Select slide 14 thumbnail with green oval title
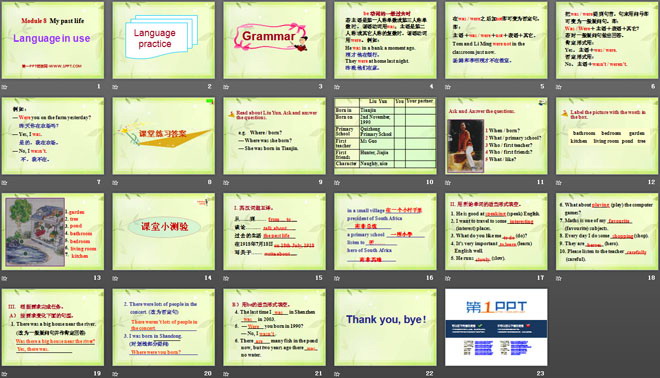This screenshot has width=660, height=378. 164,232
